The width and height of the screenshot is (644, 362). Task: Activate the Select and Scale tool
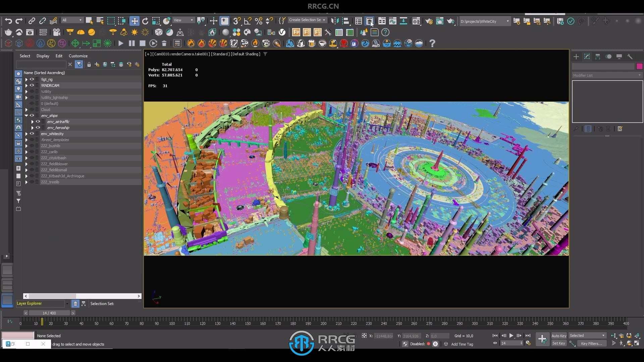click(x=156, y=21)
